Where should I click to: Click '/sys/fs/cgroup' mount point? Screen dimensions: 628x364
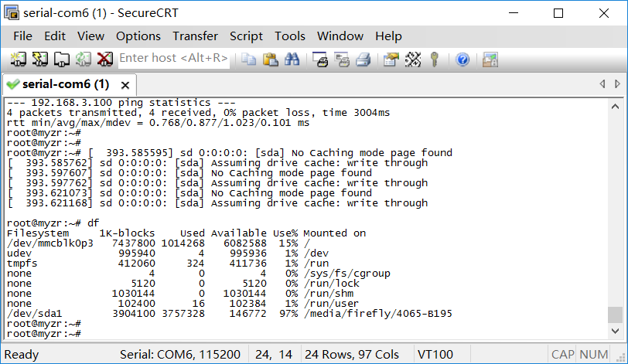click(346, 274)
